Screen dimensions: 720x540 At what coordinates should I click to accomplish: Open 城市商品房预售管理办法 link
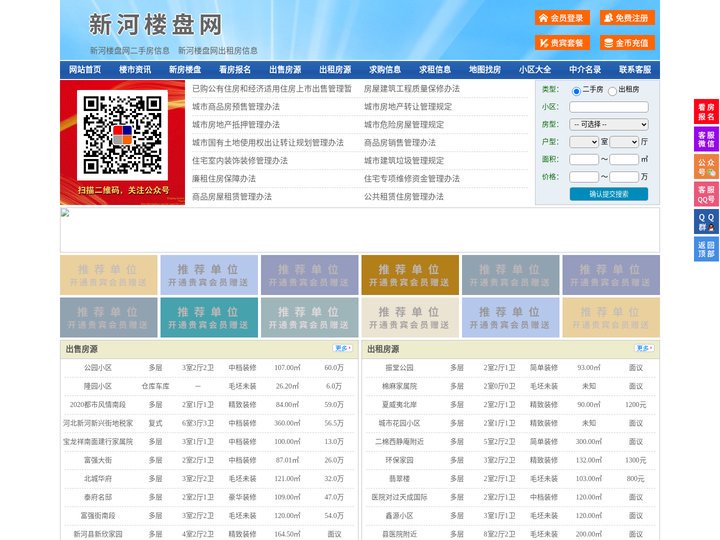pos(236,107)
